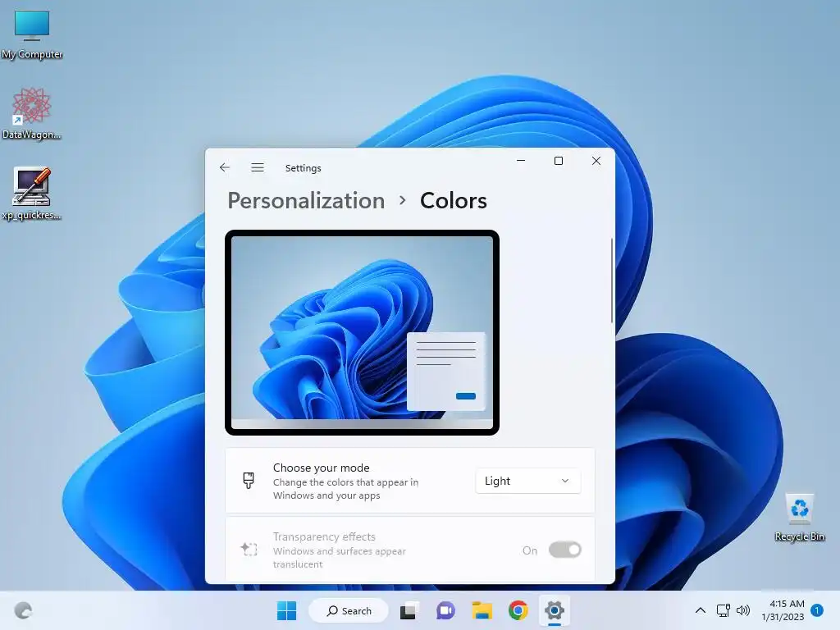
Task: Click the volume speaker icon in tray
Action: coord(743,610)
